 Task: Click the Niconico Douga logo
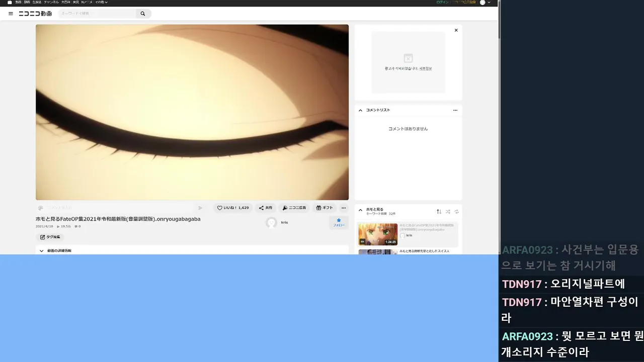35,14
